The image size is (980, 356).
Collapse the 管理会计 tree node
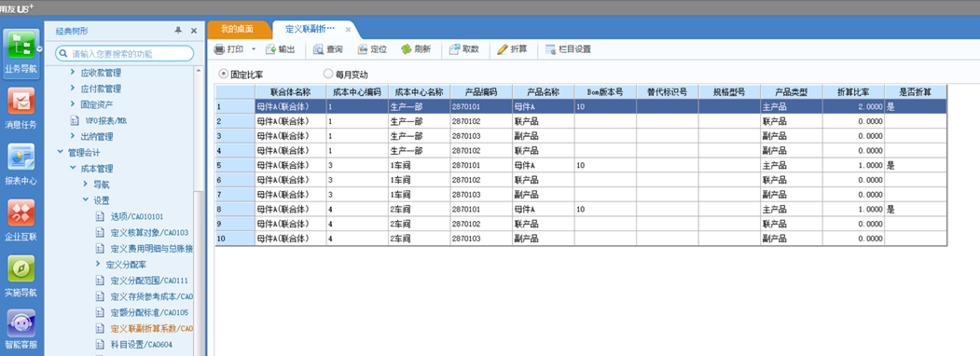(60, 152)
